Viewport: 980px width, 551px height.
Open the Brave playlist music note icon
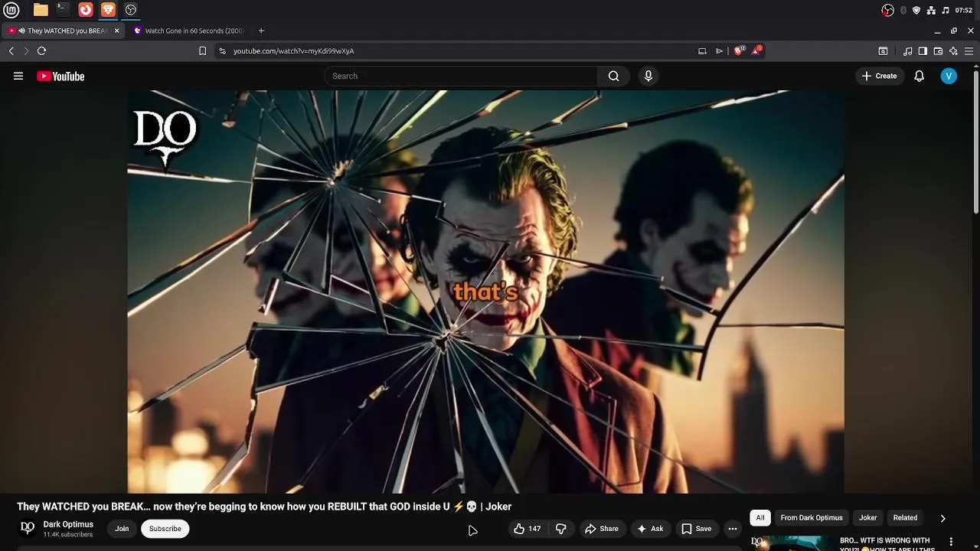click(907, 51)
